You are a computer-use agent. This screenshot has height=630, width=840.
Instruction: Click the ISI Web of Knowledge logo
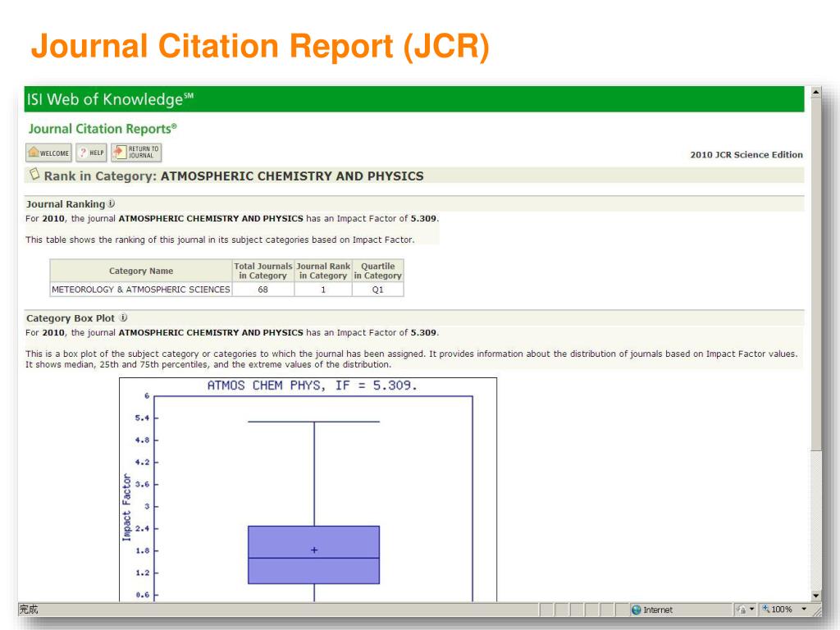pyautogui.click(x=111, y=99)
